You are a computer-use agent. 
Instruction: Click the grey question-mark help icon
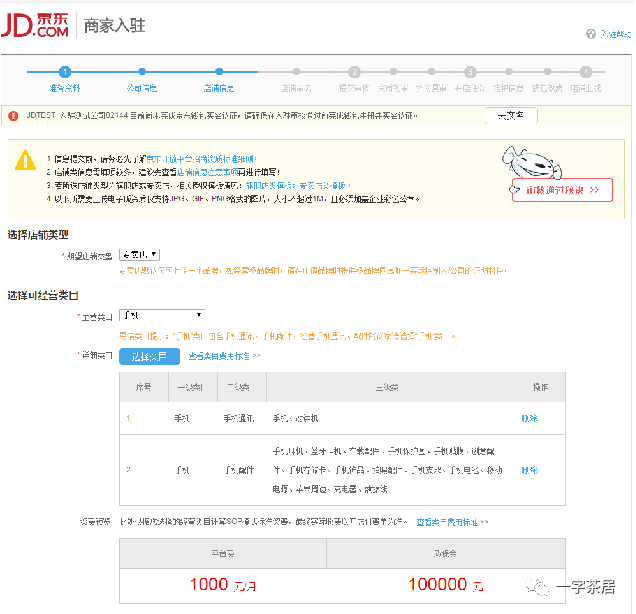coord(591,34)
